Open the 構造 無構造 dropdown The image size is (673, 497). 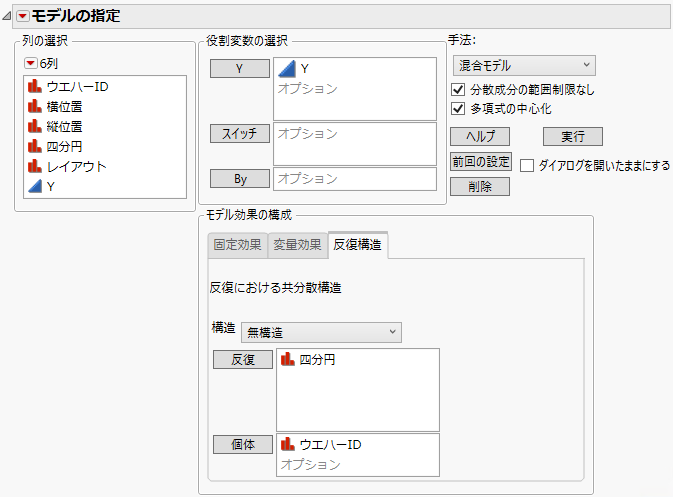321,333
